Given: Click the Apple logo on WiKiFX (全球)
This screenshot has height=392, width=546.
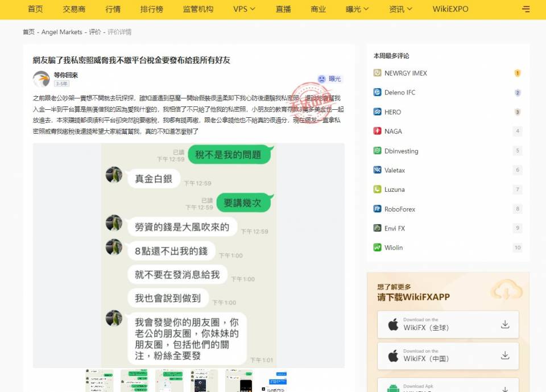Looking at the screenshot, I should click(x=393, y=324).
